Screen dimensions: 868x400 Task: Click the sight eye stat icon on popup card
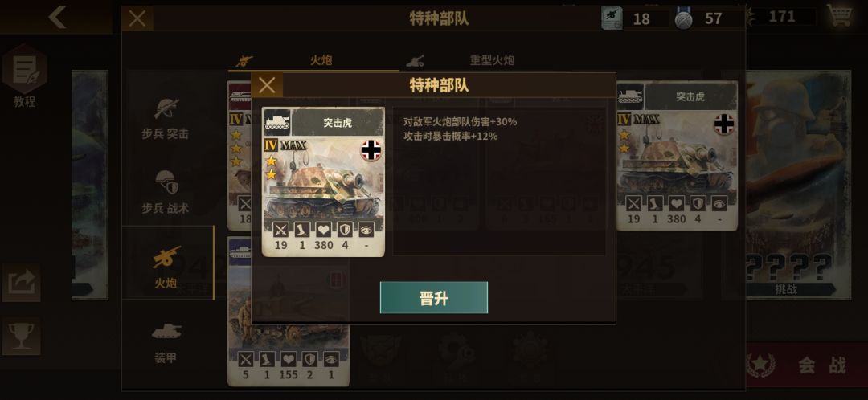[x=366, y=230]
